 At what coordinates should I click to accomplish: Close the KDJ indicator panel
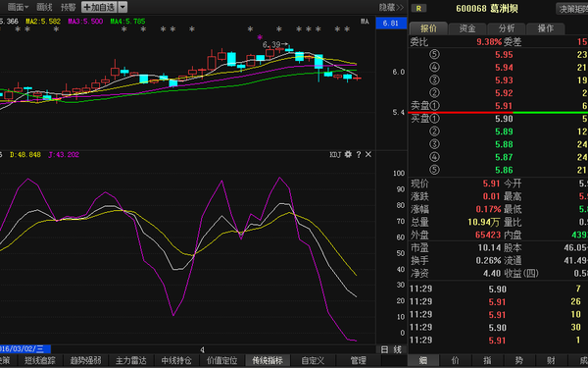[368, 154]
